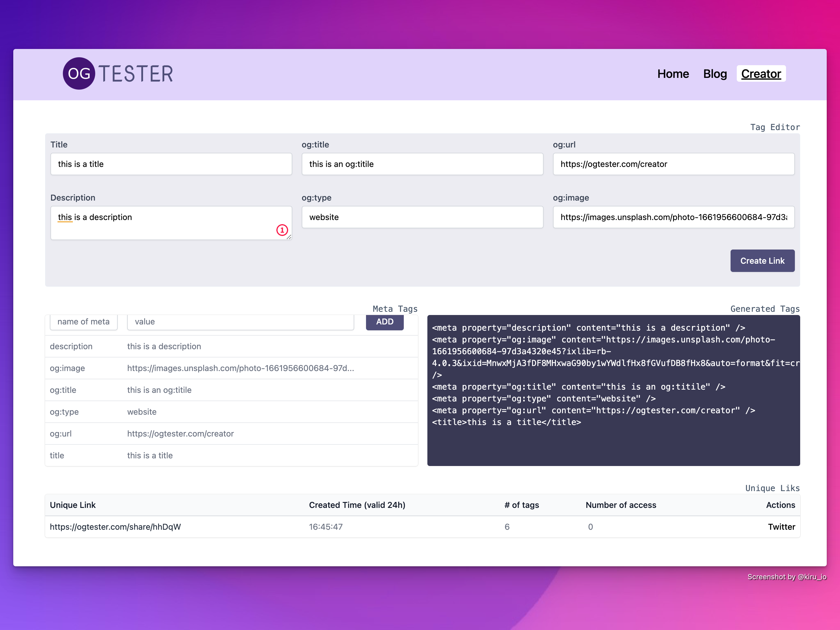
Task: Open the ogtester.com/share/hhDqW unique link
Action: [115, 527]
